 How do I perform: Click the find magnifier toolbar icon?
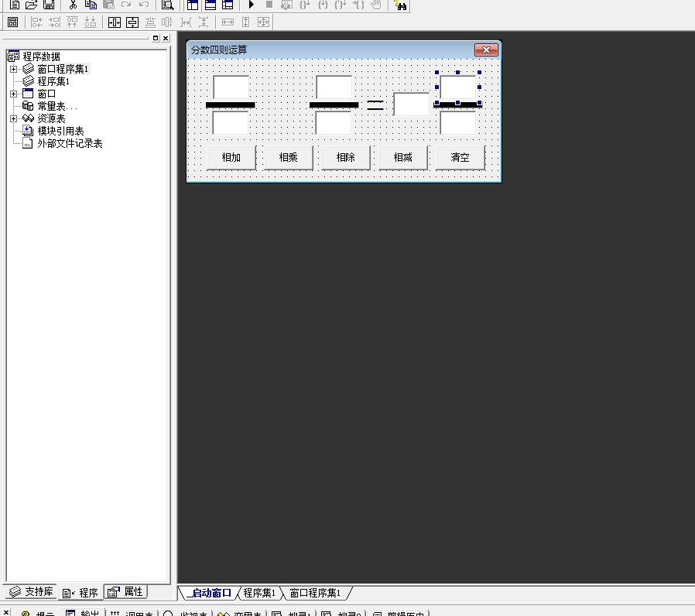[167, 5]
